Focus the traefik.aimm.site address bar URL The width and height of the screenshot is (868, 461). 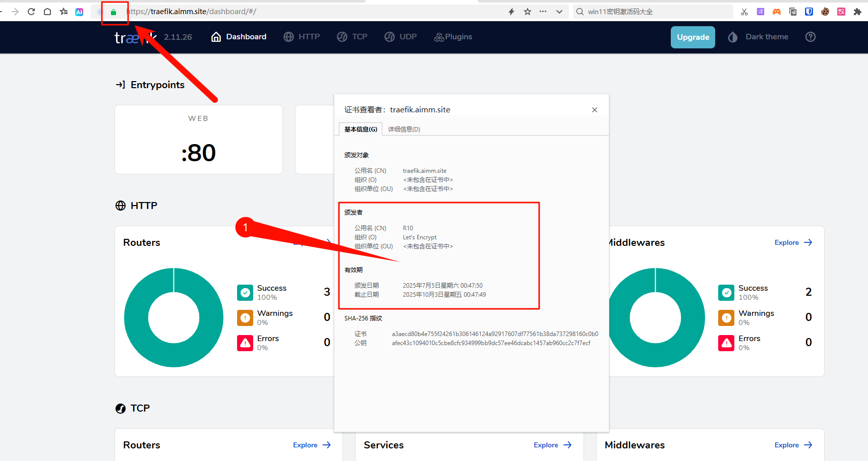point(192,12)
